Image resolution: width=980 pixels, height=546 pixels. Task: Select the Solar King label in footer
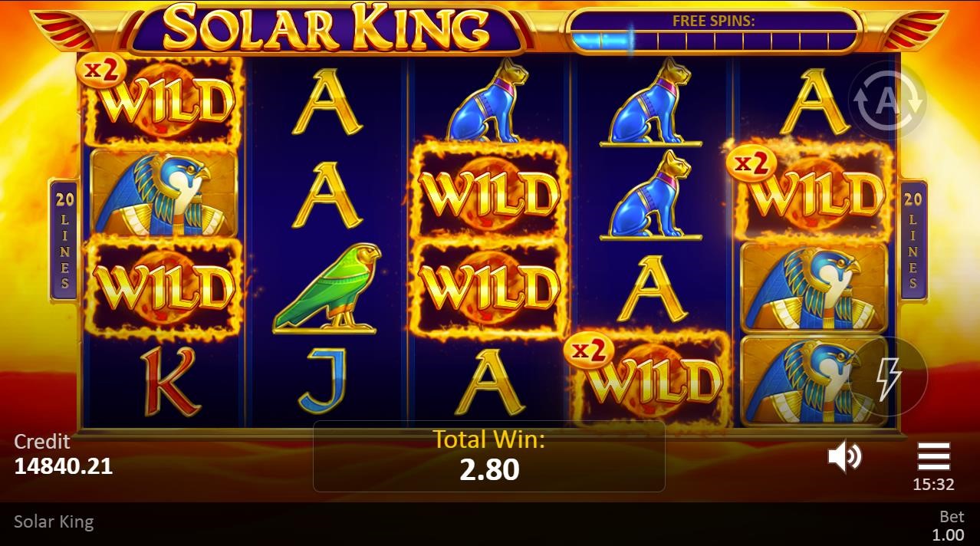pyautogui.click(x=54, y=521)
